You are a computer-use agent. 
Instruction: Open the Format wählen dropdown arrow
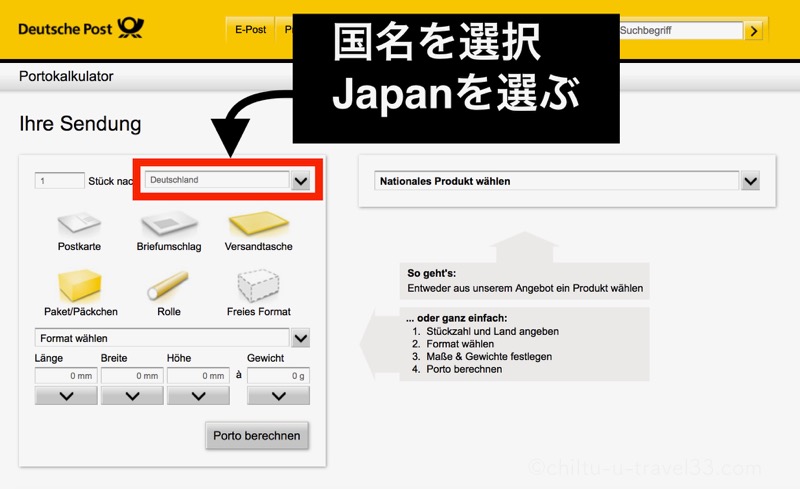pos(301,338)
